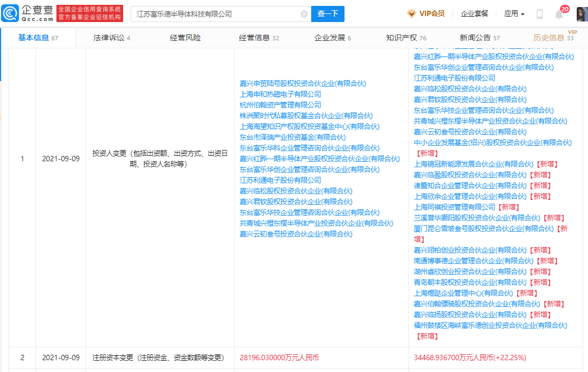The width and height of the screenshot is (588, 372).
Task: Switch to 经营风险 tab
Action: (x=185, y=38)
